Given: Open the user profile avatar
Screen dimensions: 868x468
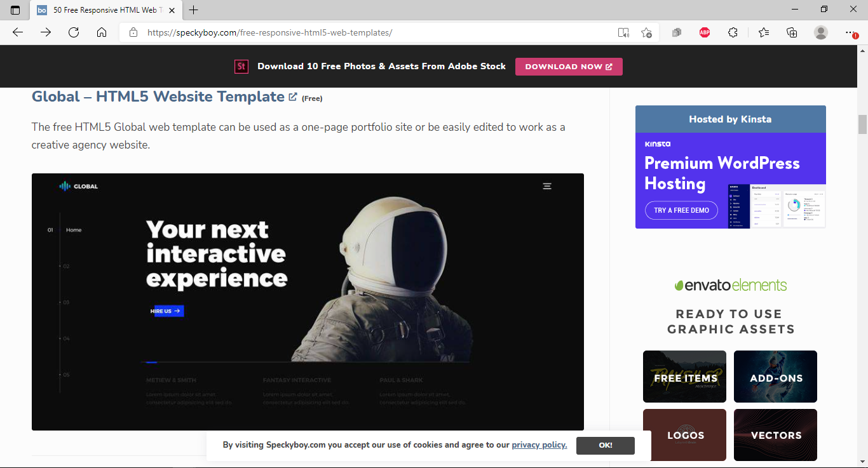Looking at the screenshot, I should coord(821,32).
